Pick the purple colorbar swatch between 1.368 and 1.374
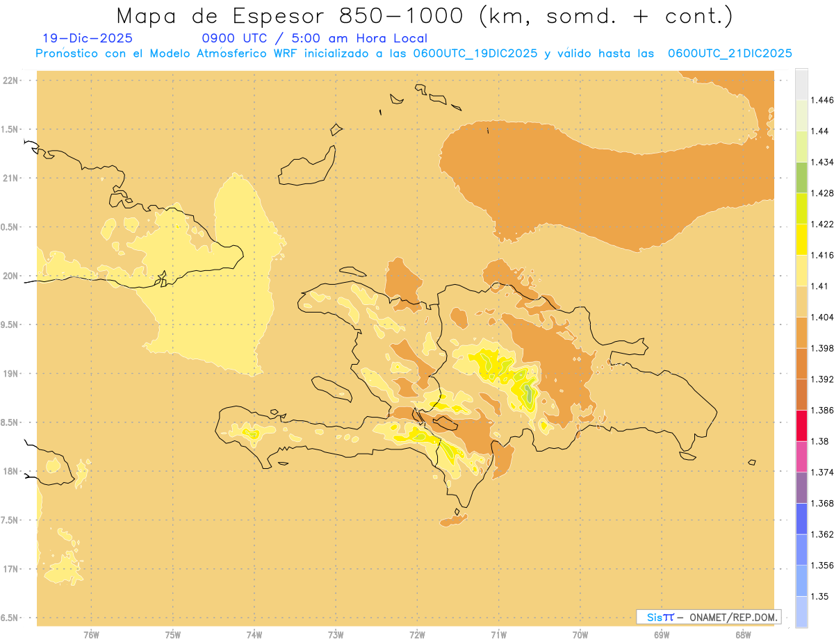The image size is (834, 644). 801,488
